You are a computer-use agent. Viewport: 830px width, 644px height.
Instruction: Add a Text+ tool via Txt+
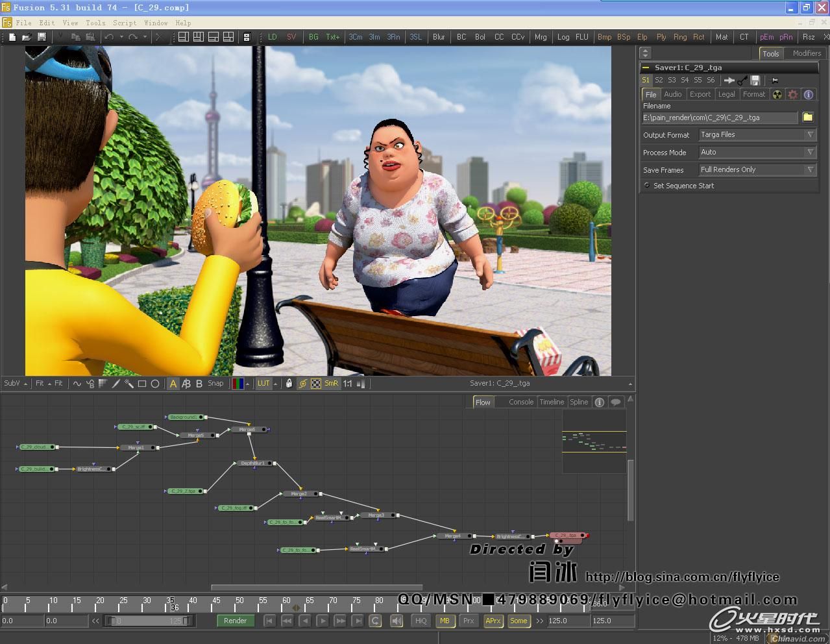point(333,37)
